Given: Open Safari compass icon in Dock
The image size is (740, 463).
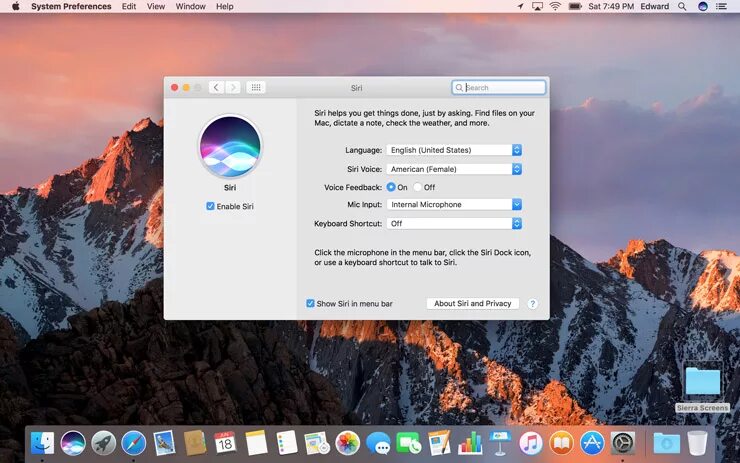Looking at the screenshot, I should point(134,443).
